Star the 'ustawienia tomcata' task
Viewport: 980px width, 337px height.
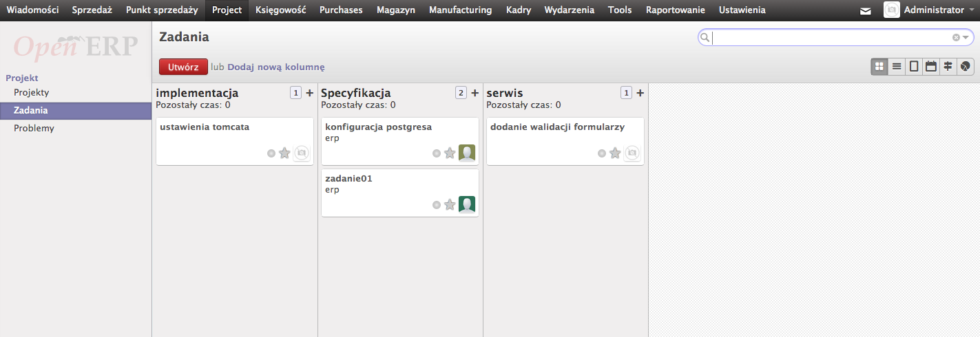284,153
